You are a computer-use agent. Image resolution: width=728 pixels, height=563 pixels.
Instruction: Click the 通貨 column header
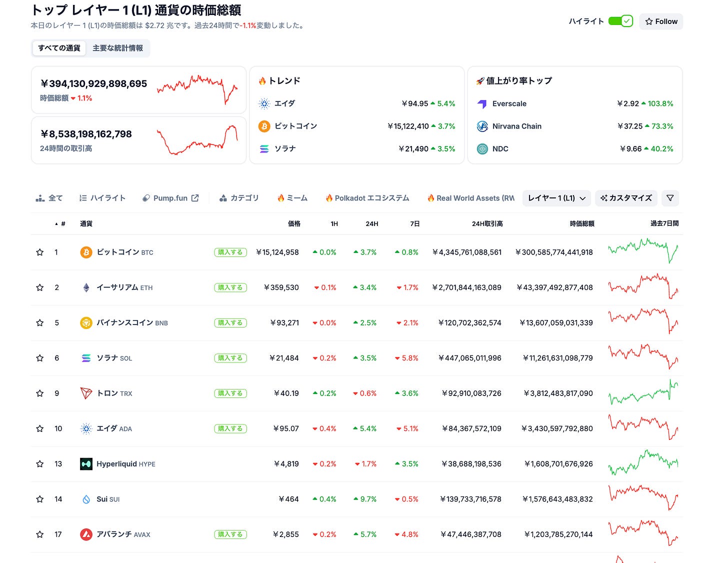point(86,223)
